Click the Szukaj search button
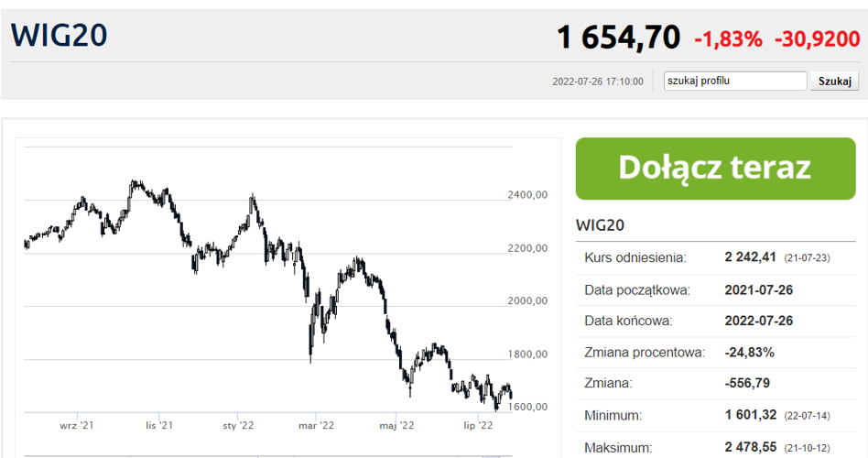Screen dimensions: 868x458 click(x=835, y=81)
